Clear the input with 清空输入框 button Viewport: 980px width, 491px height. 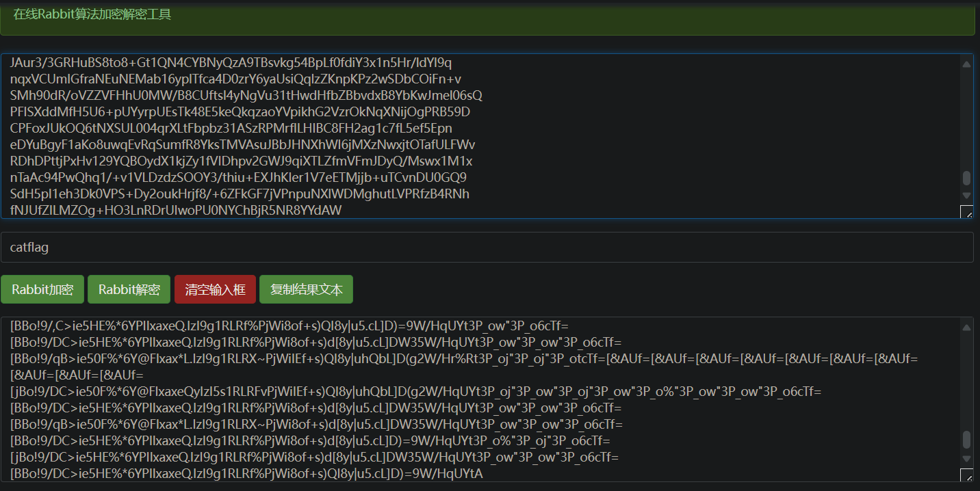(215, 289)
